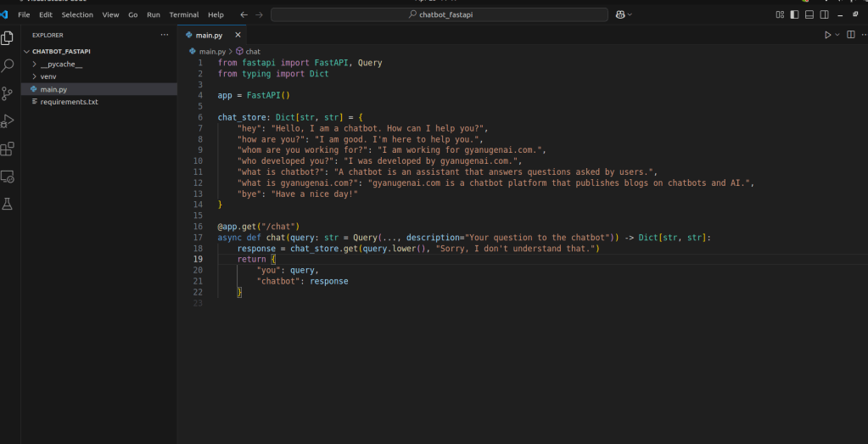This screenshot has height=444, width=868.
Task: Toggle the bottom panel visibility
Action: 809,14
